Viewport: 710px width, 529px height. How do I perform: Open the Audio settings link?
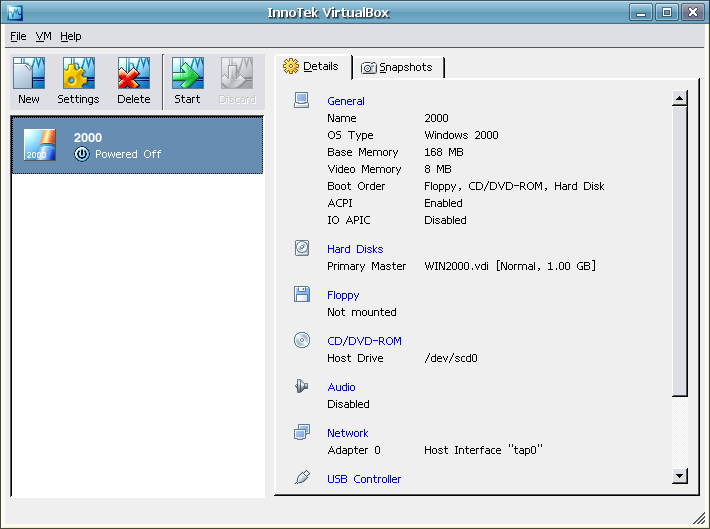341,387
